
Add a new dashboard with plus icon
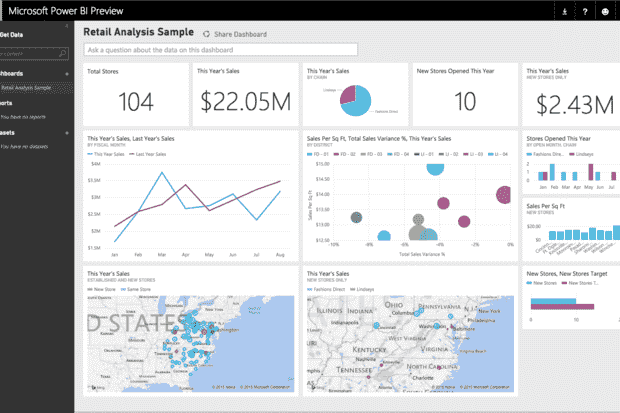[67, 74]
